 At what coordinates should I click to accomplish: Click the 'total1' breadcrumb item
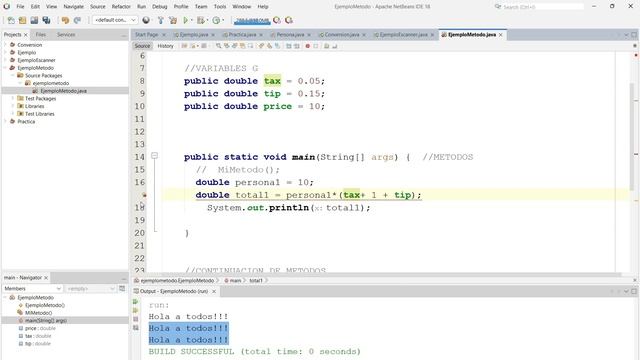[x=256, y=280]
